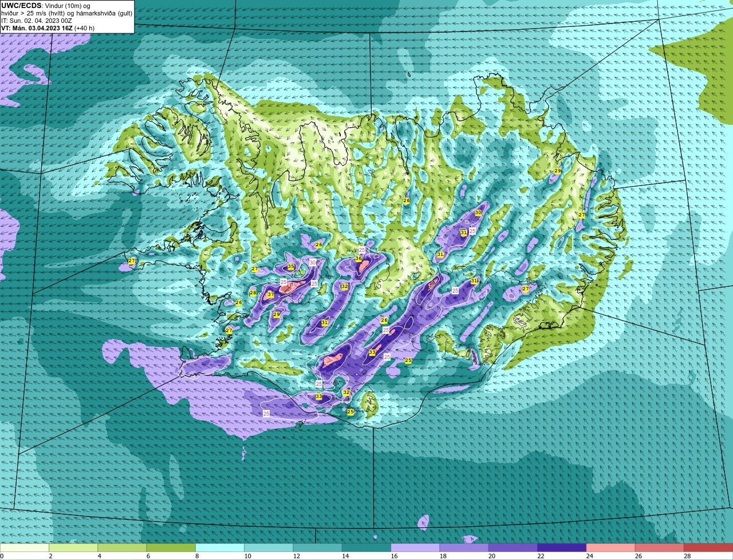Pick the medium green 4–6 m/s legend swatch
Viewport: 733px width, 560px height.
tap(122, 547)
